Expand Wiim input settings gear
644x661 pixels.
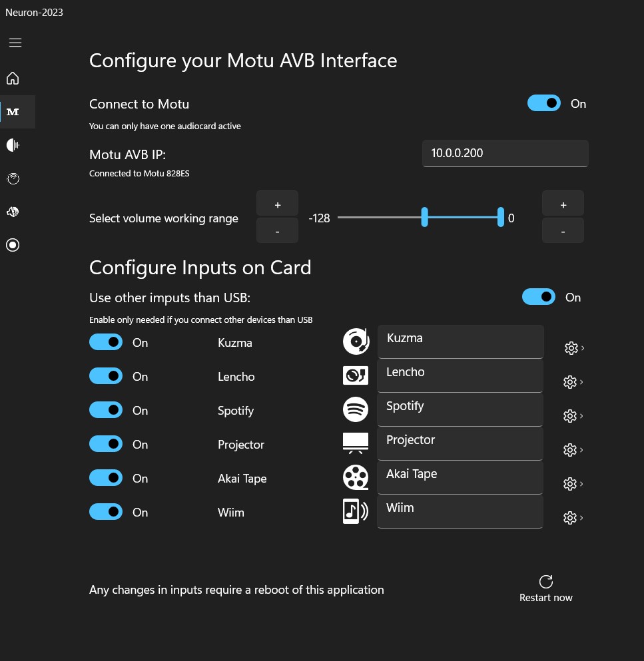[570, 518]
